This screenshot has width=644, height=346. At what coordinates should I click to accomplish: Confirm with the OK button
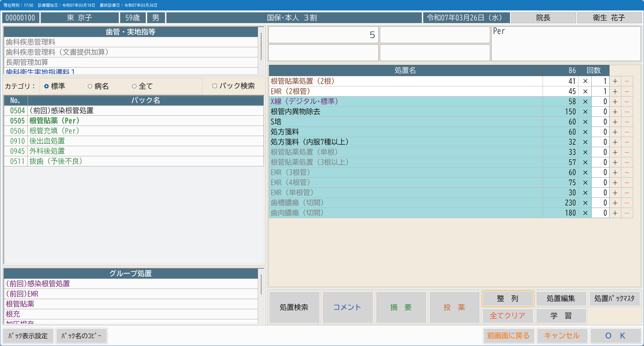615,336
